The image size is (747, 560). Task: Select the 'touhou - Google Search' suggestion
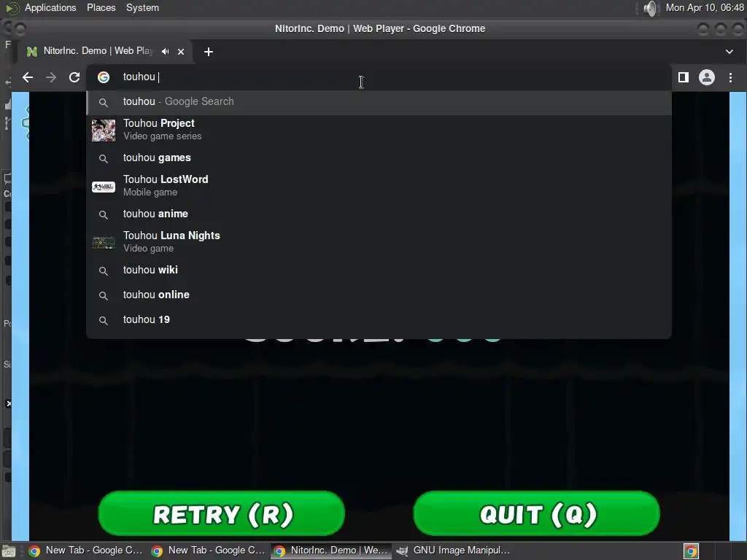pos(379,102)
